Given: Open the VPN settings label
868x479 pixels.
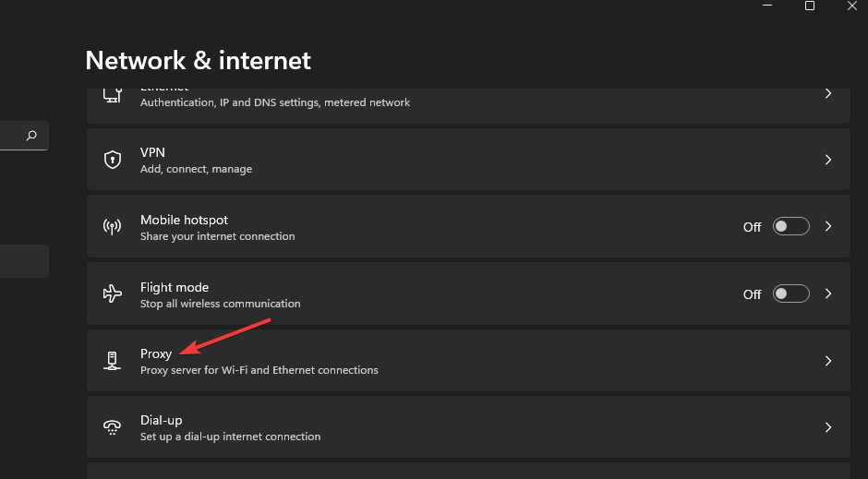Looking at the screenshot, I should pos(152,152).
